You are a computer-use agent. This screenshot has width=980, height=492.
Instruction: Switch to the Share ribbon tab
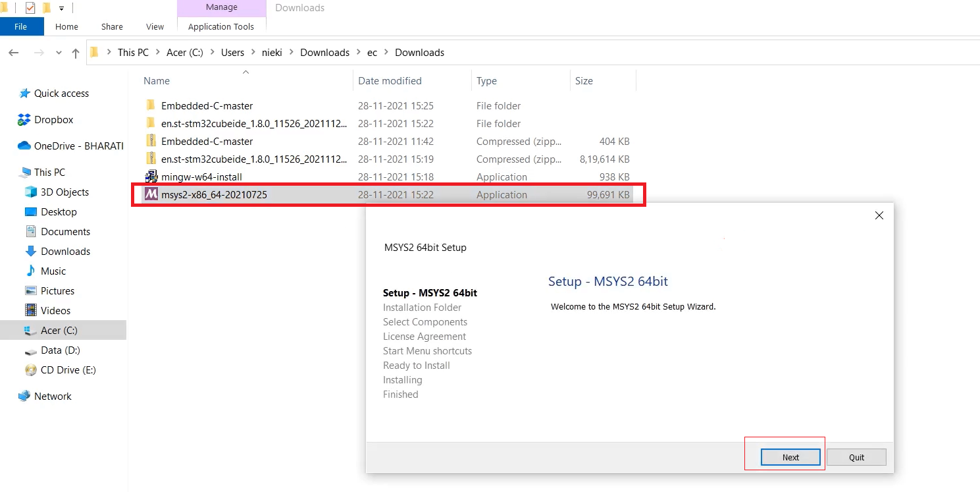[112, 27]
